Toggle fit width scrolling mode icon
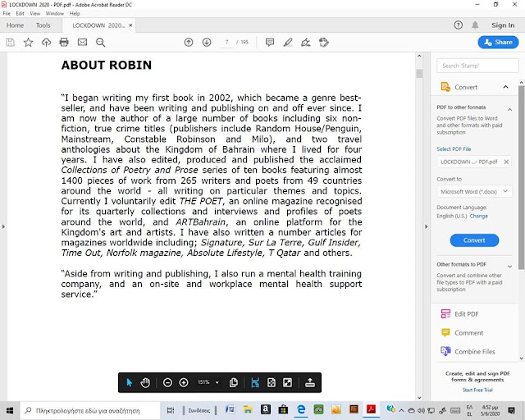This screenshot has height=420, width=525. (x=255, y=382)
